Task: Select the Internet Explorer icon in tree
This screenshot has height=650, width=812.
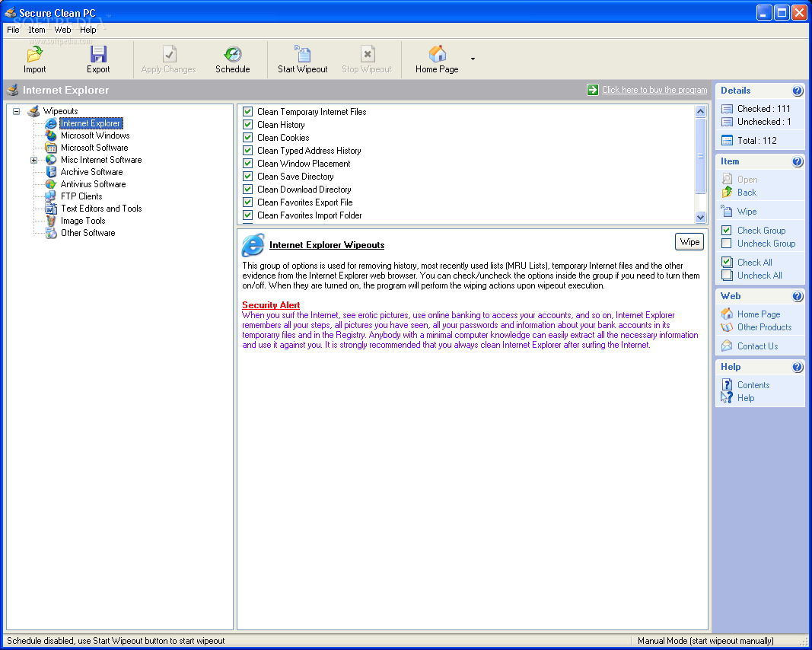Action: pos(51,123)
